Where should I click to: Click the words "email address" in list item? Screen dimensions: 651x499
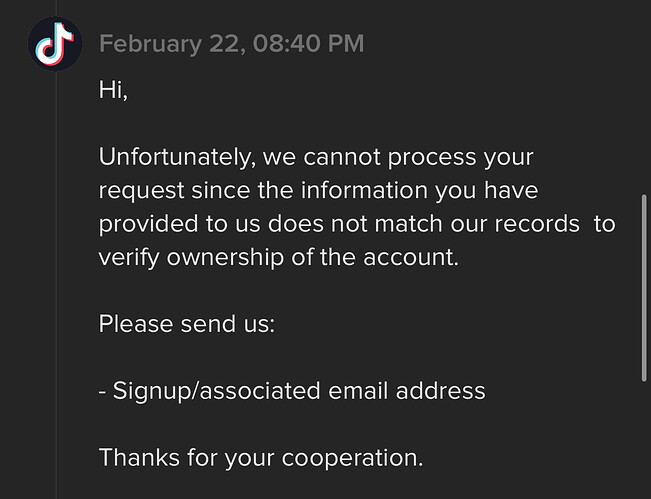coord(406,391)
